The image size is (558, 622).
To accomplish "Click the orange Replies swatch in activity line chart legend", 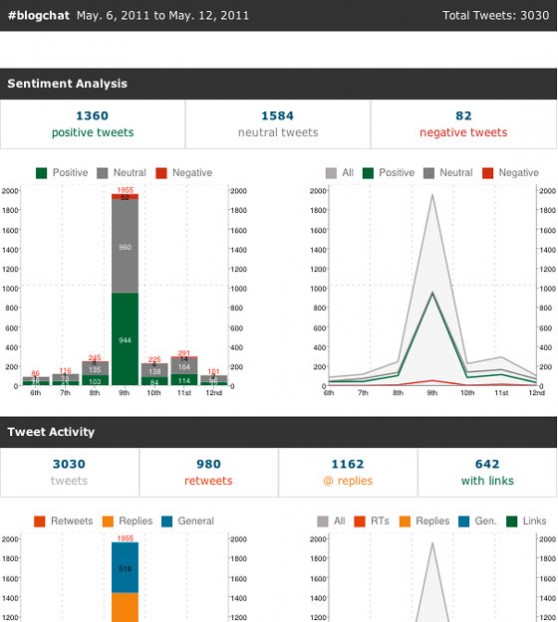I will coord(405,522).
